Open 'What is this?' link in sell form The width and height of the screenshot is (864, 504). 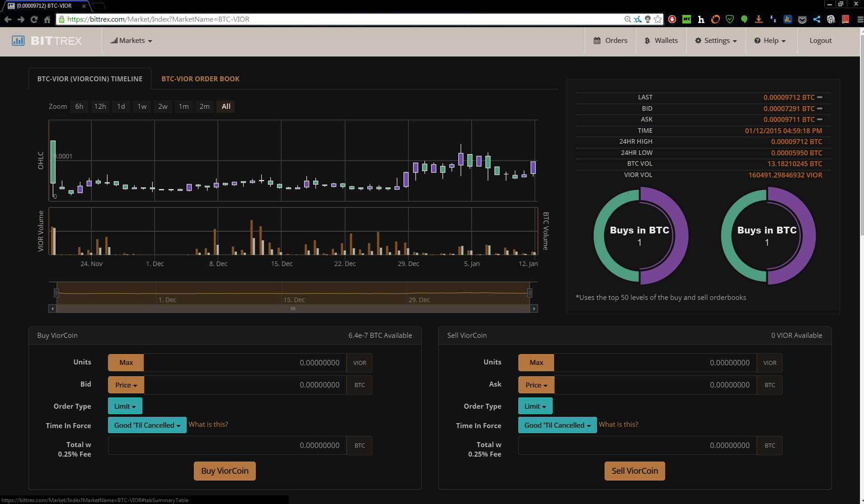pyautogui.click(x=619, y=425)
